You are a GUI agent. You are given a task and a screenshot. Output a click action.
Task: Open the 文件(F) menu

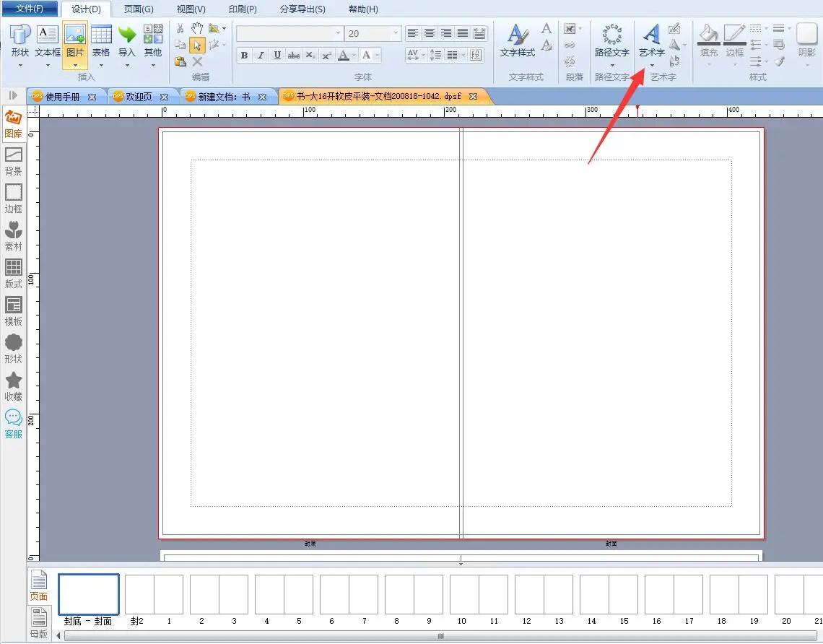(30, 9)
